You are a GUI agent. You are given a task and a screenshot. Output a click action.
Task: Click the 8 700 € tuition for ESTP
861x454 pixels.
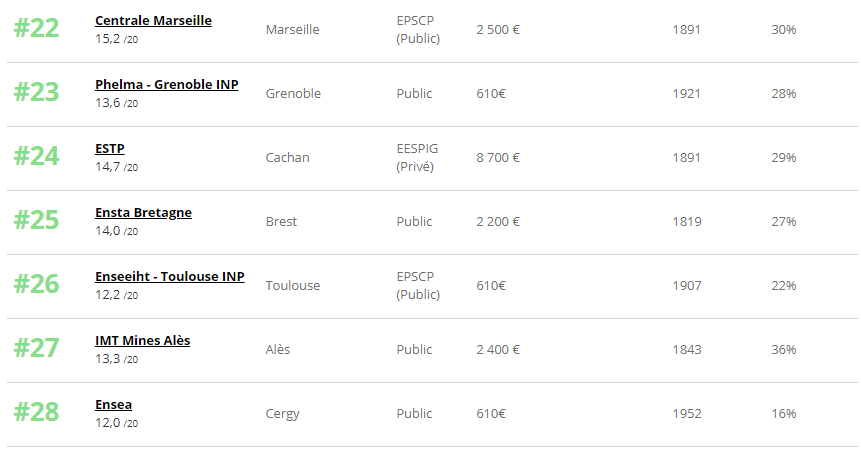[498, 158]
